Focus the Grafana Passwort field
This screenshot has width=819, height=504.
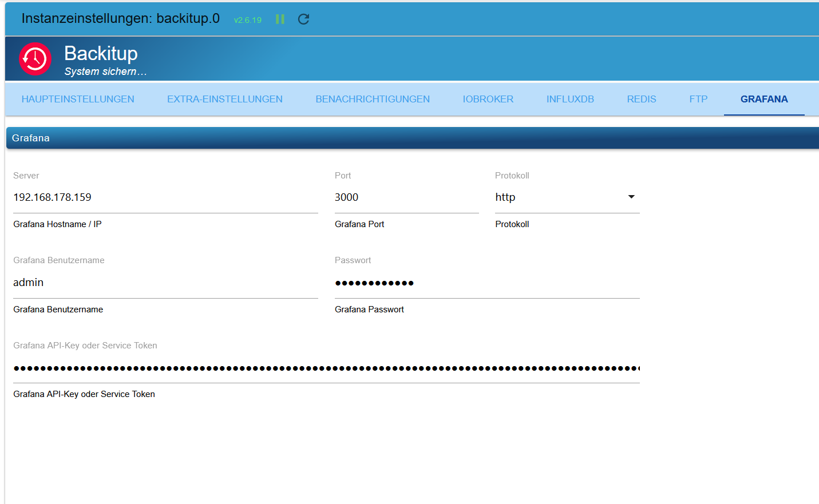(x=487, y=283)
